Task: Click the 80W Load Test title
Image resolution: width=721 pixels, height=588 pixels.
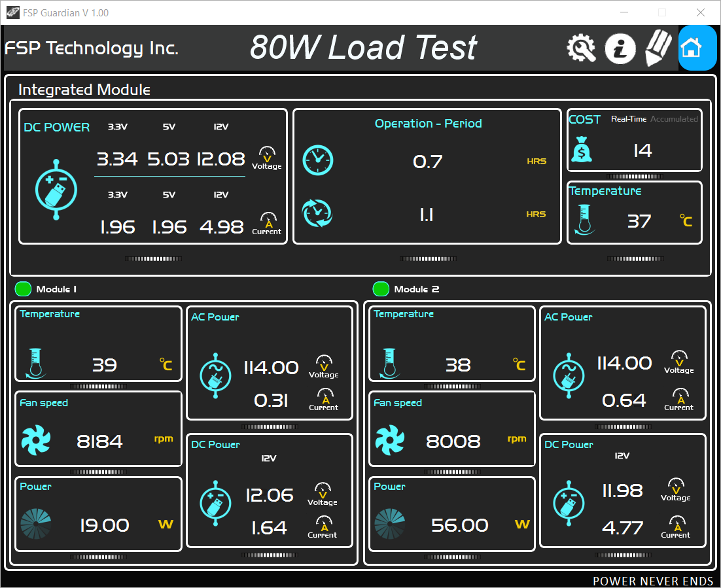Action: point(363,47)
